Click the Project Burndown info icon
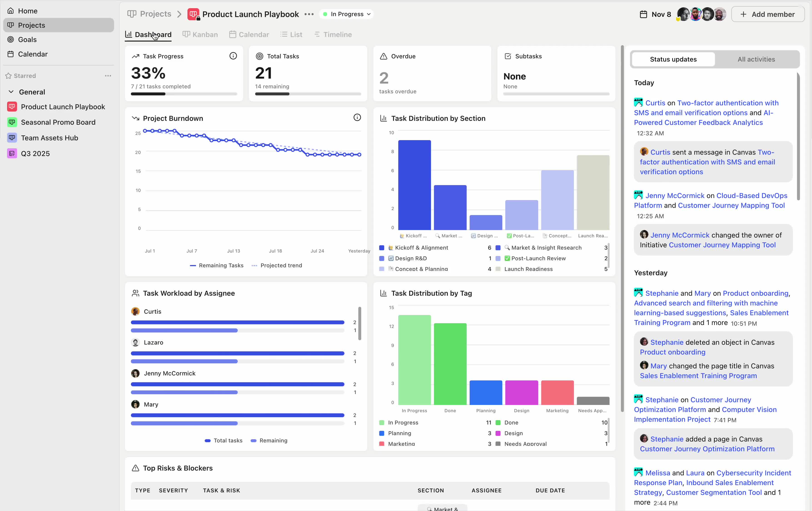 tap(357, 118)
